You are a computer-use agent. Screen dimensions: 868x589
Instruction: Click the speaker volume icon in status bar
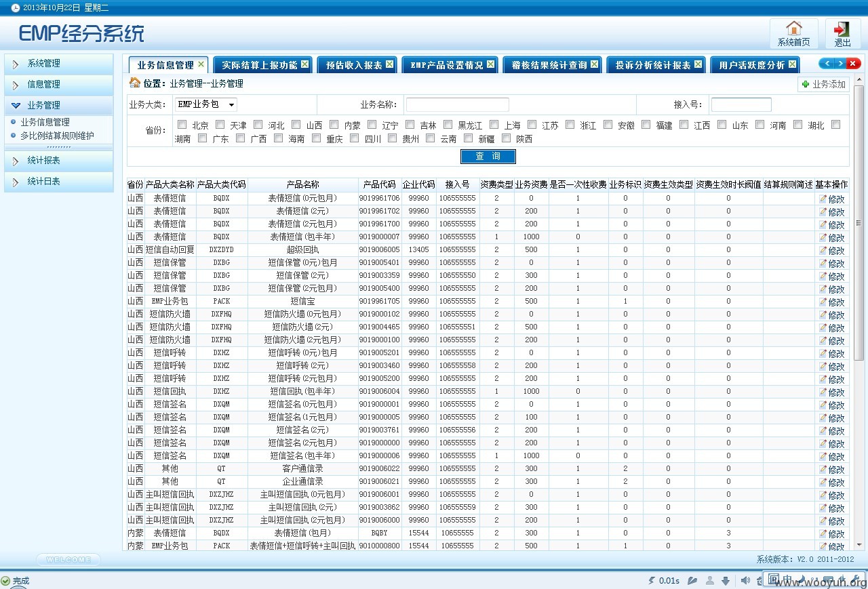[x=745, y=581]
